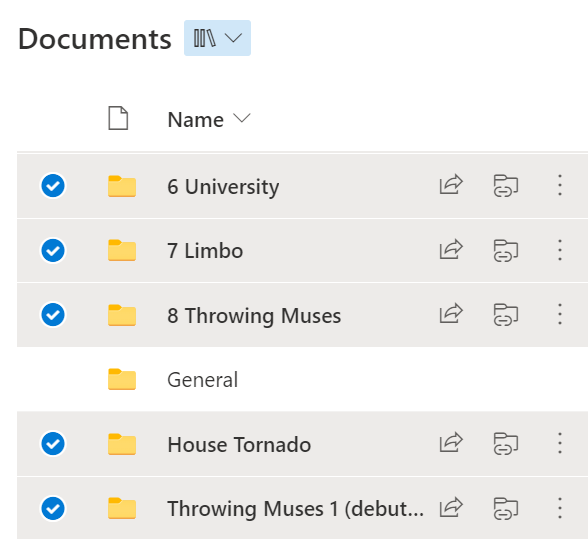Show more actions for Throwing Muses 1

560,509
